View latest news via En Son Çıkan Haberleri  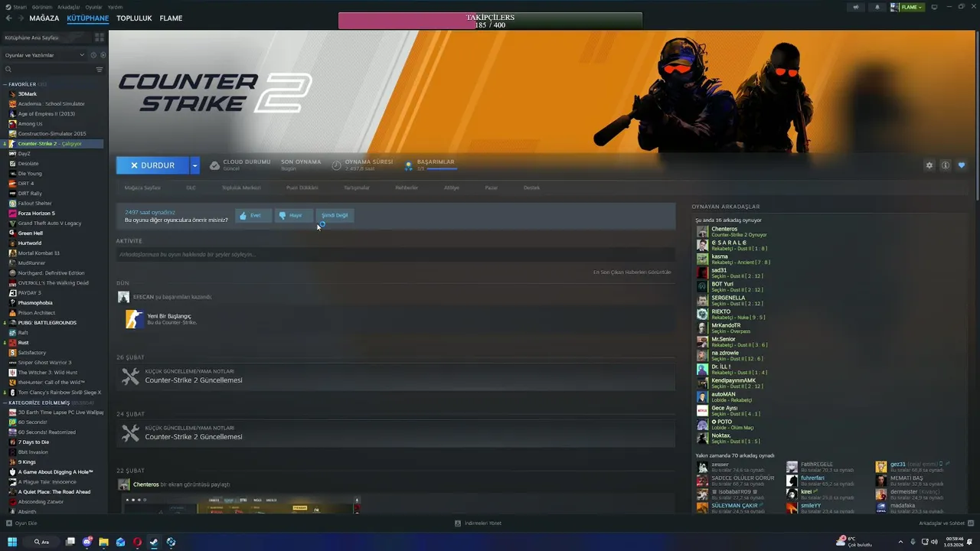click(x=632, y=272)
